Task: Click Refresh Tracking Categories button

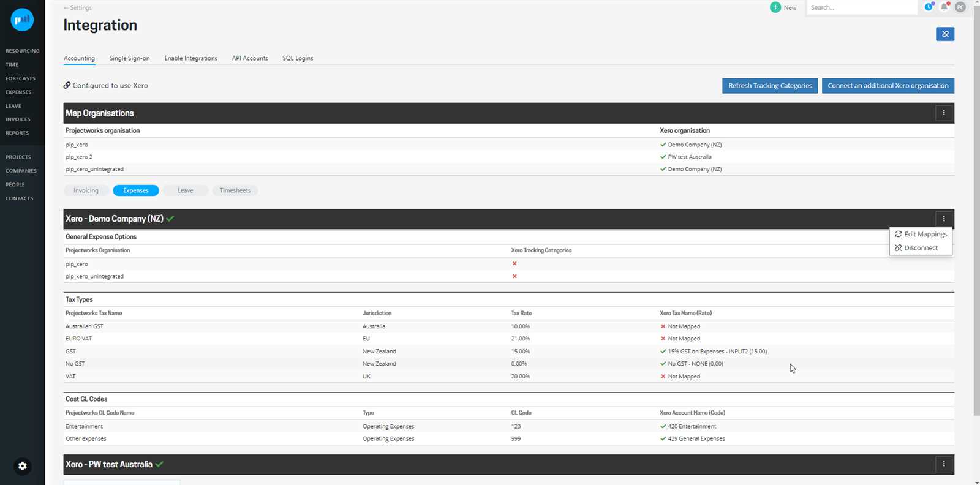Action: [770, 86]
